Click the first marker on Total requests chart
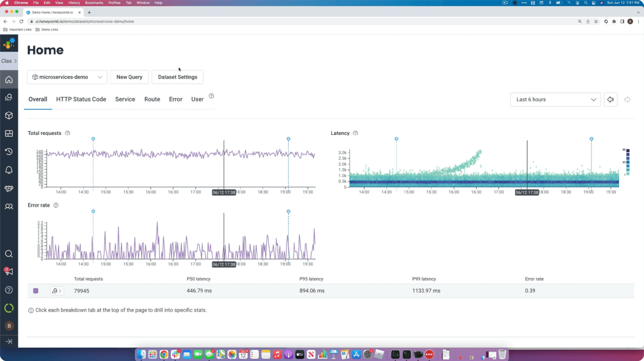 (x=93, y=139)
